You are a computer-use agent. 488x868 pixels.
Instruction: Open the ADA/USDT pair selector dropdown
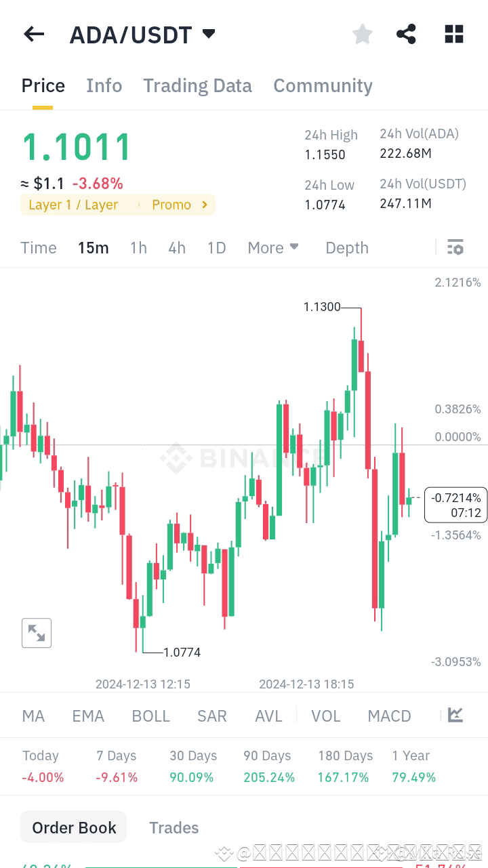click(208, 33)
